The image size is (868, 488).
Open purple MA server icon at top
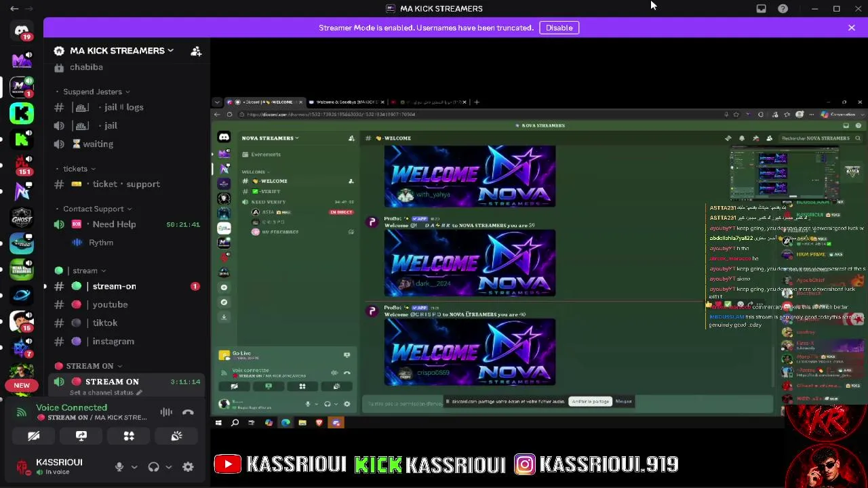coord(22,60)
